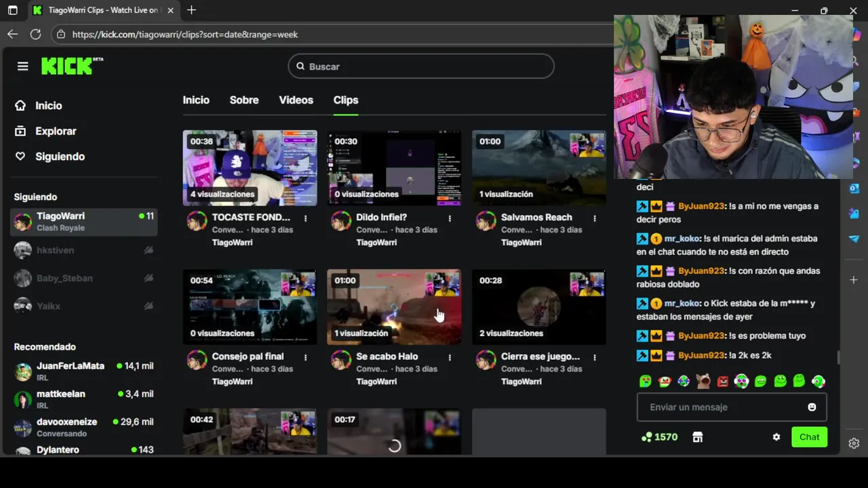Open the TiagoWarri followed channel entry
This screenshot has height=488, width=868.
(x=84, y=222)
